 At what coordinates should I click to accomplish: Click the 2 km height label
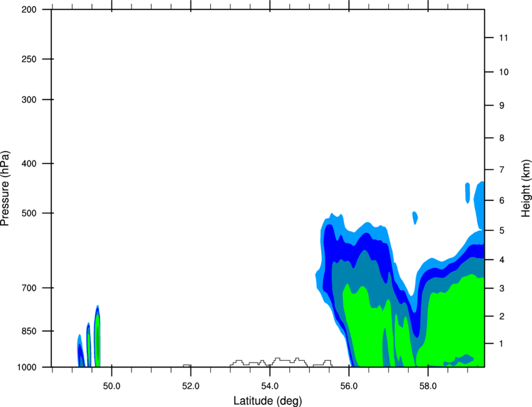(x=502, y=316)
